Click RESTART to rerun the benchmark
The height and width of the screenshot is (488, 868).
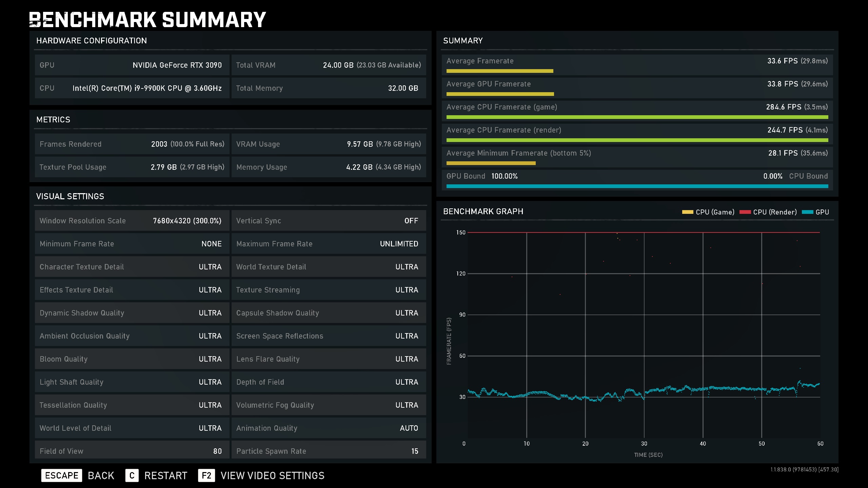point(165,475)
